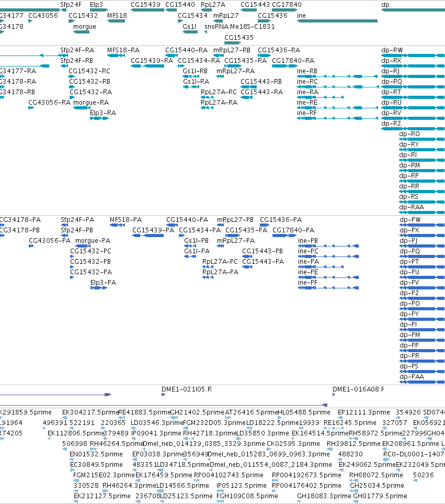
Task: Select the ine-RA transcript glyph
Action: 320,97
